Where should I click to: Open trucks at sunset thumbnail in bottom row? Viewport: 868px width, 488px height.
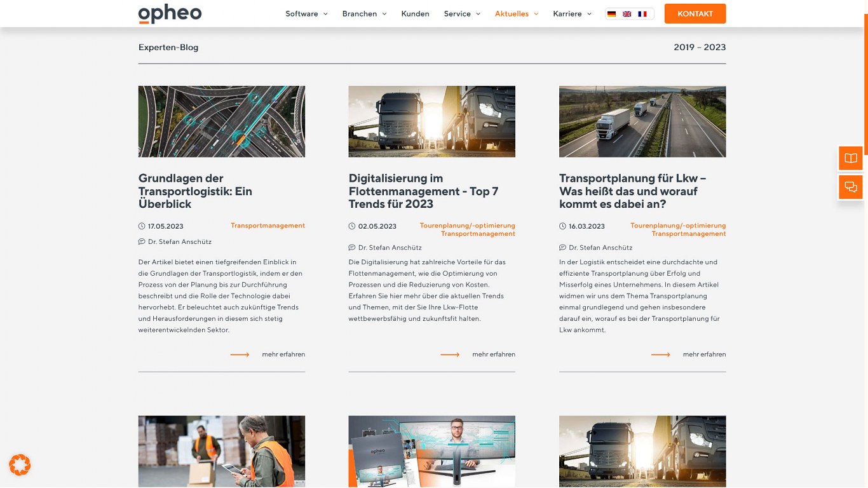coord(642,452)
